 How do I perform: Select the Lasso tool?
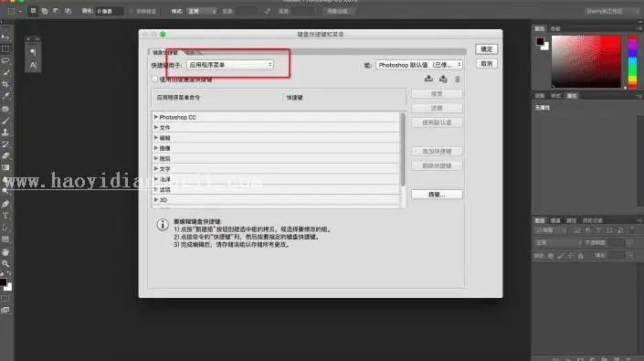5,60
